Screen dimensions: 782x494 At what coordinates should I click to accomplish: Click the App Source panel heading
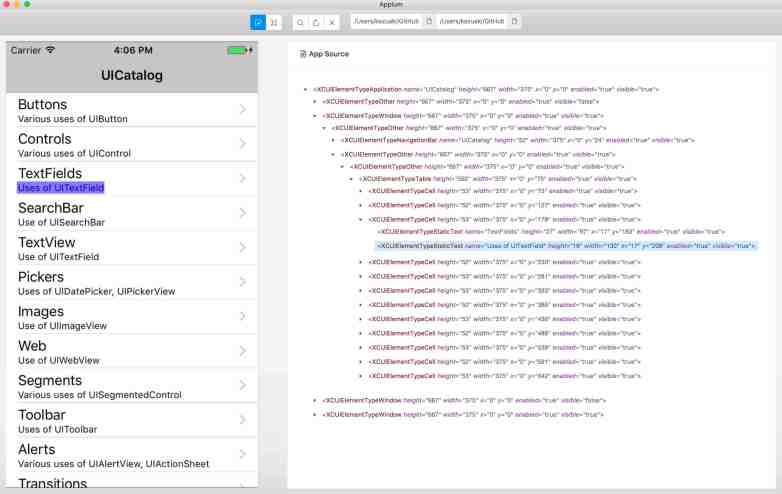coord(329,54)
